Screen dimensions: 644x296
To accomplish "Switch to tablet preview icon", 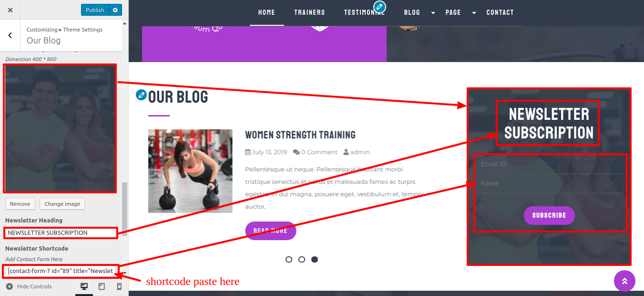I will [x=102, y=286].
